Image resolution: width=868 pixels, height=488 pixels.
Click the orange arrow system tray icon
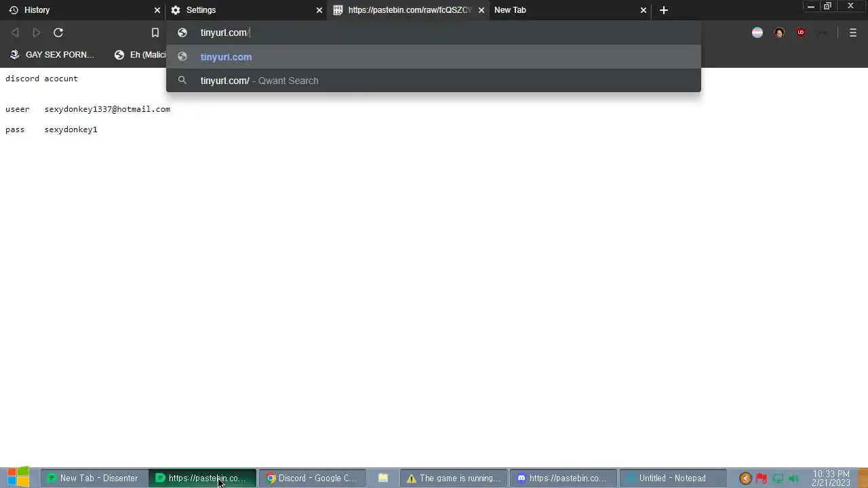click(745, 479)
